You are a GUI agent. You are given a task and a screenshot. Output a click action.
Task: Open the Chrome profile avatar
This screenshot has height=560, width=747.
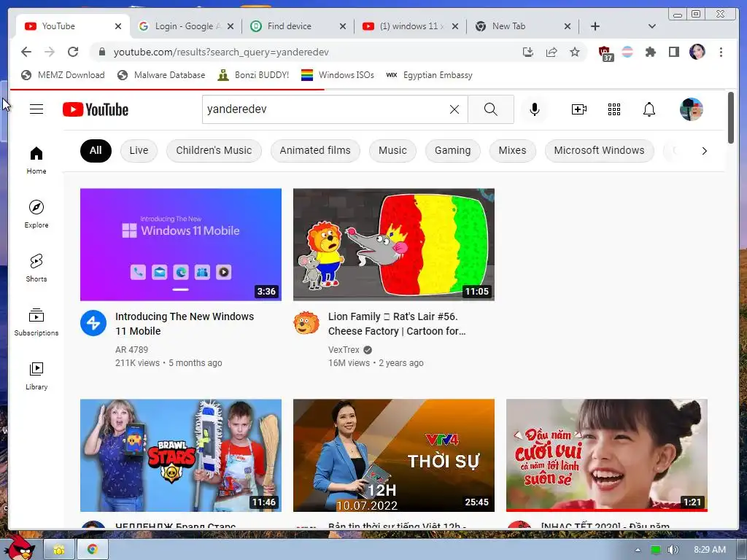697,52
